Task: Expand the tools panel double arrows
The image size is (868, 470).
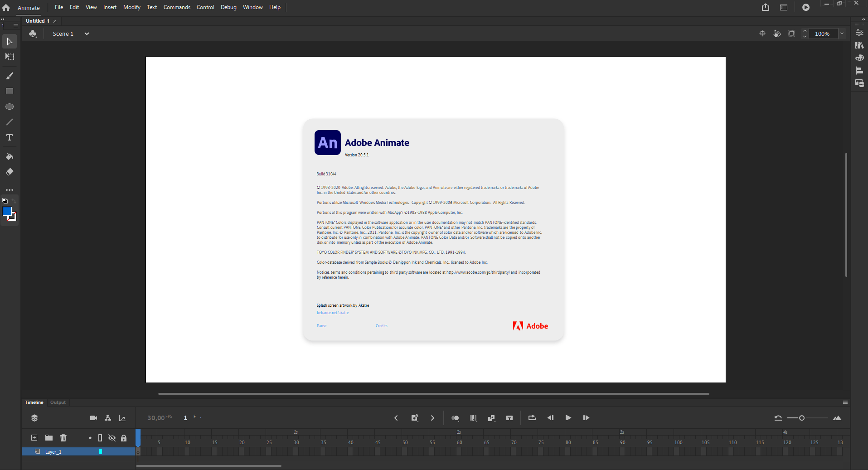Action: tap(3, 19)
